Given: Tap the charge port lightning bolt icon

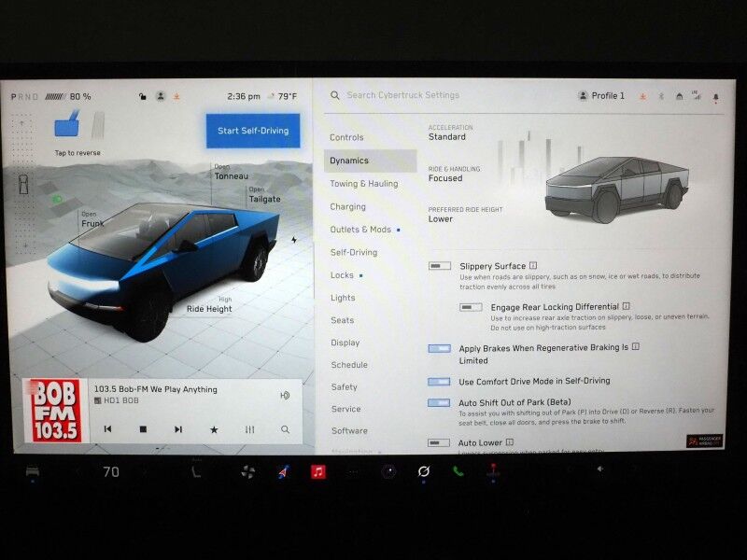Looking at the screenshot, I should click(x=294, y=240).
